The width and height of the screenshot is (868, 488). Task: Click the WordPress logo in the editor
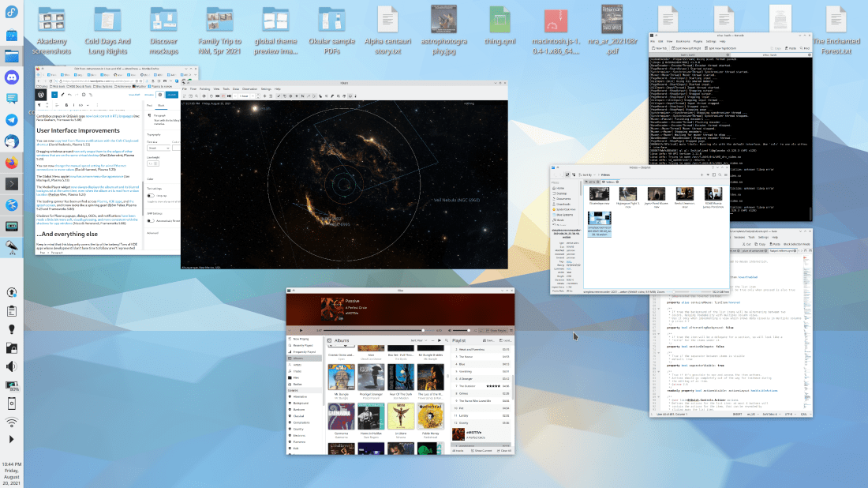(x=40, y=94)
